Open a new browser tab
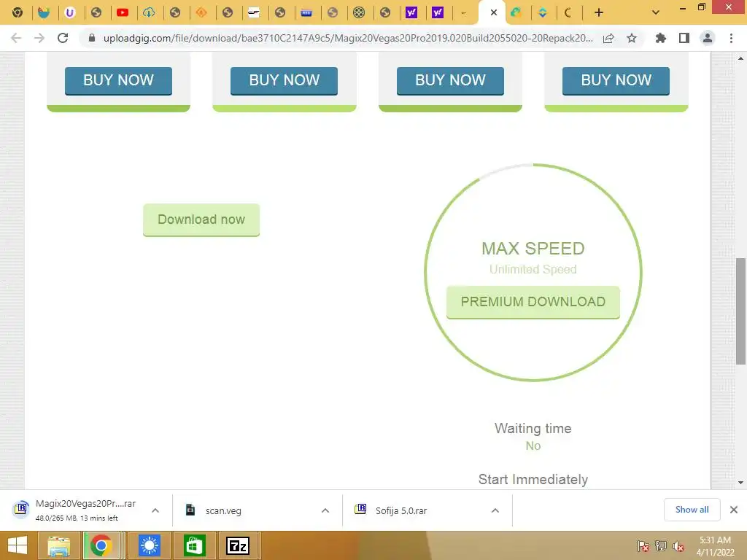 click(x=599, y=12)
